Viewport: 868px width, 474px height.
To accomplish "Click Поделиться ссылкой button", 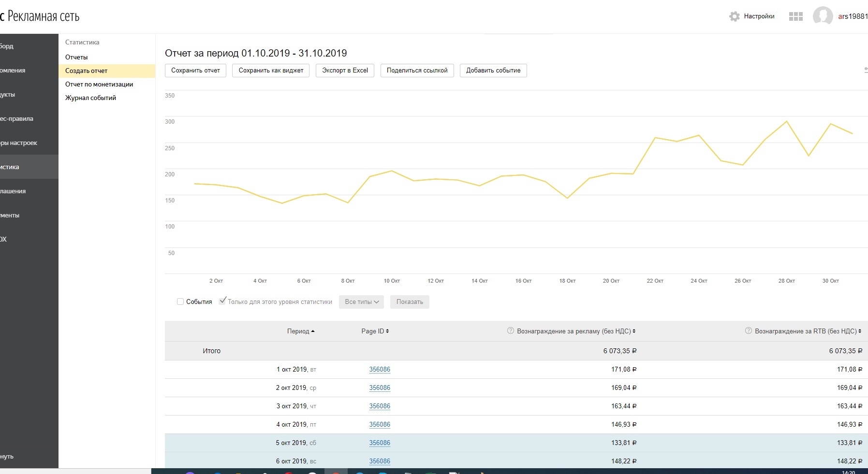I will pos(417,71).
